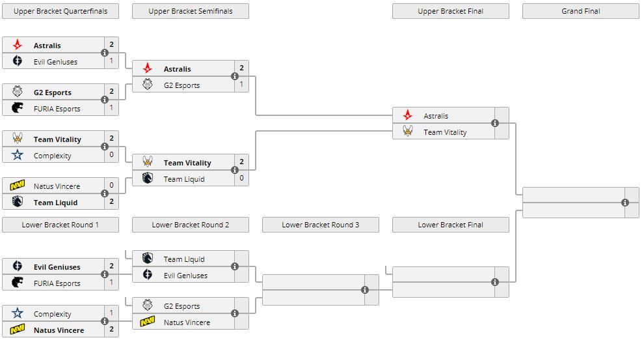
Task: Click Complexity team name in Lower Bracket Round 1
Action: pyautogui.click(x=53, y=314)
